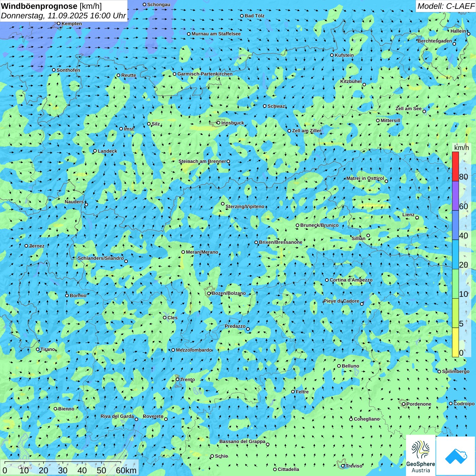
Task: Click the blue cloud arrow logo
Action: 456,456
